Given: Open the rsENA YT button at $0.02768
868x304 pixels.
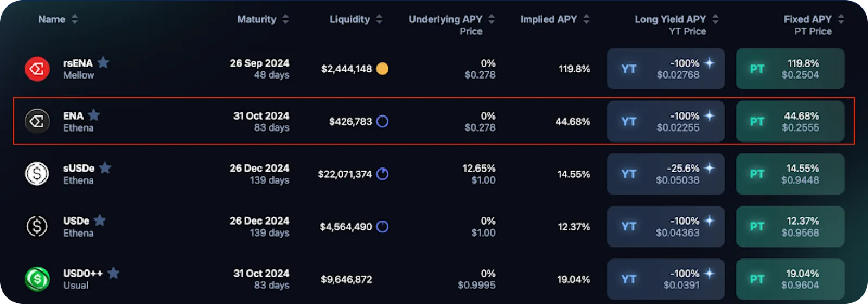Looking at the screenshot, I should (x=666, y=69).
